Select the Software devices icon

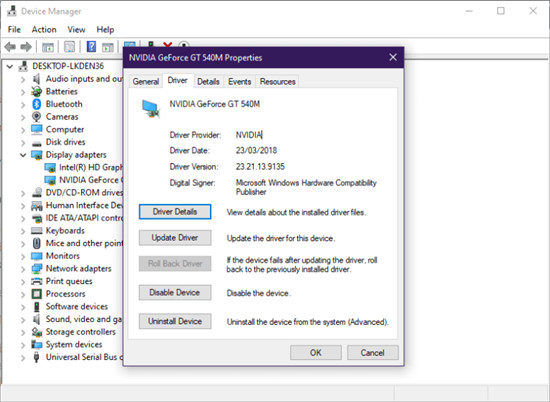[x=36, y=307]
